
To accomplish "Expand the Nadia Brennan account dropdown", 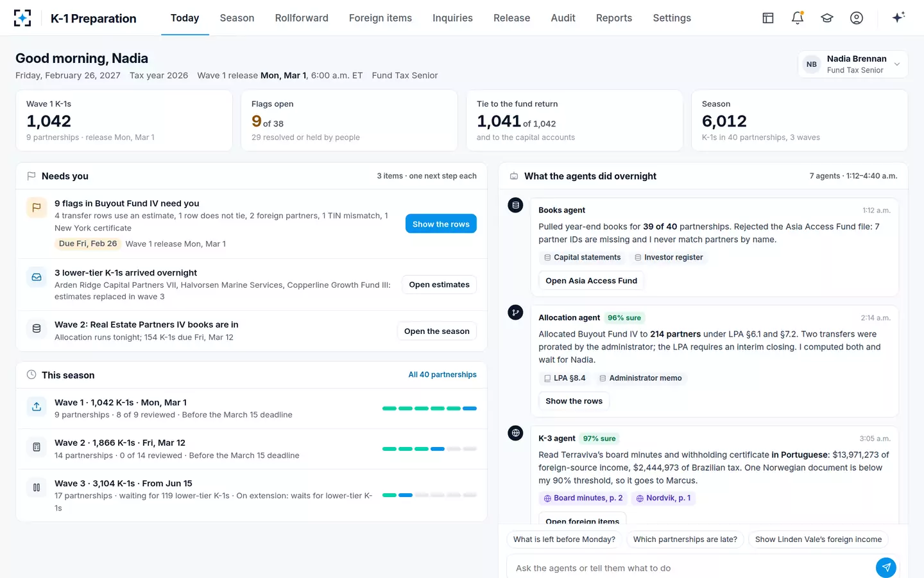I will [x=853, y=64].
